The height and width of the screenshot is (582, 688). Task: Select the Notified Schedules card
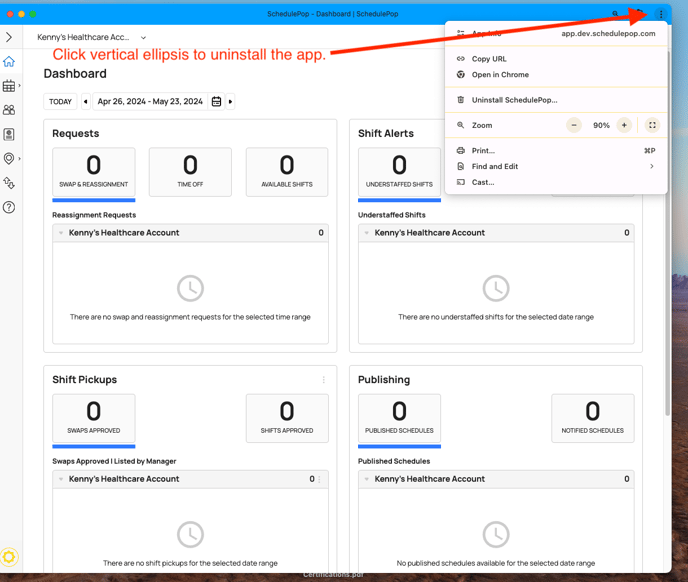[593, 418]
